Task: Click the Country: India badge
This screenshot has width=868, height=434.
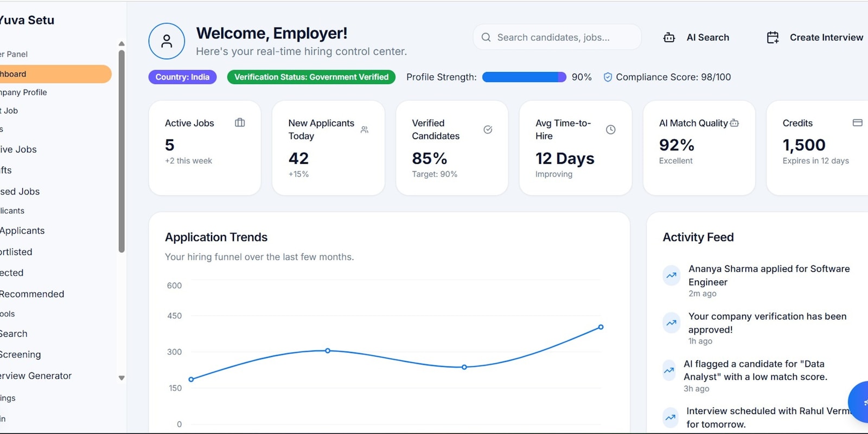Action: 182,77
